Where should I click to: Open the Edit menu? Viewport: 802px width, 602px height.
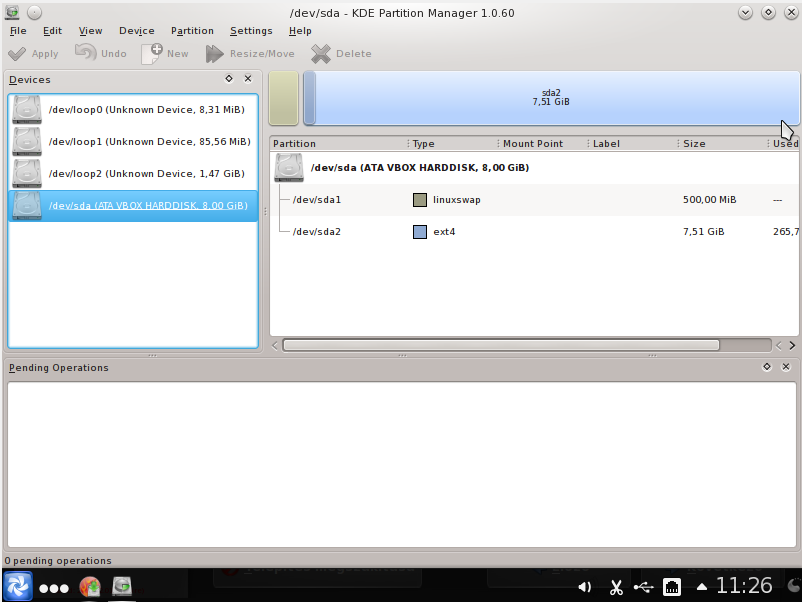52,31
